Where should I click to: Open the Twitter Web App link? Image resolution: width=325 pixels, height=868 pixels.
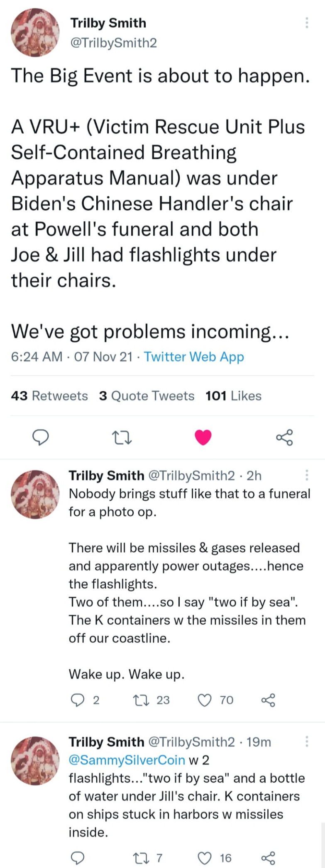point(194,357)
